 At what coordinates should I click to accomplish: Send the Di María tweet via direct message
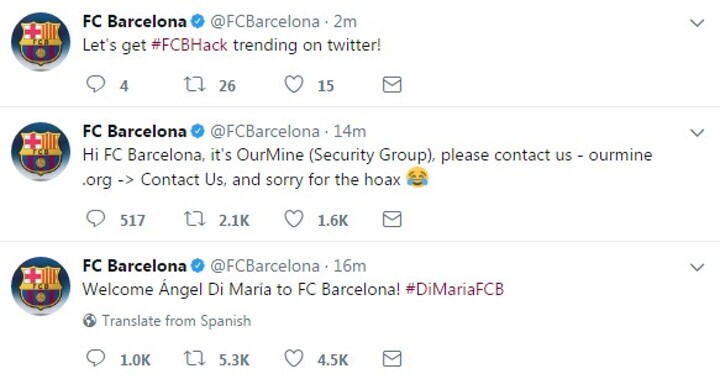point(392,358)
